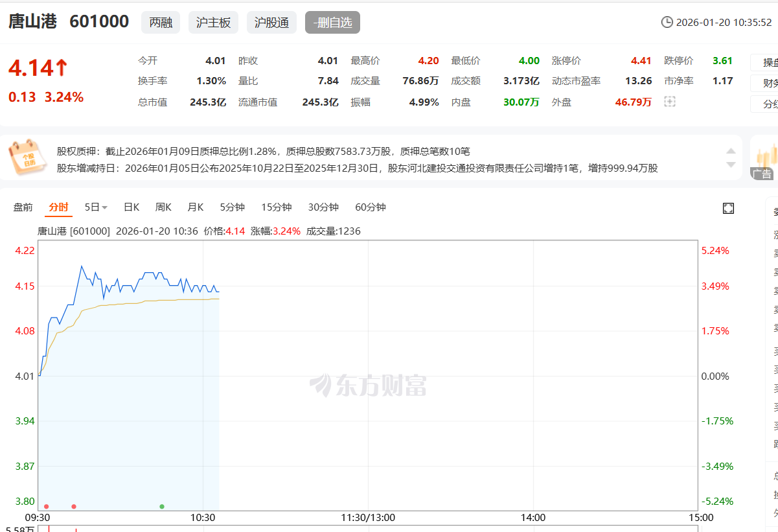
Task: Switch to 盘前 tab
Action: (x=23, y=207)
